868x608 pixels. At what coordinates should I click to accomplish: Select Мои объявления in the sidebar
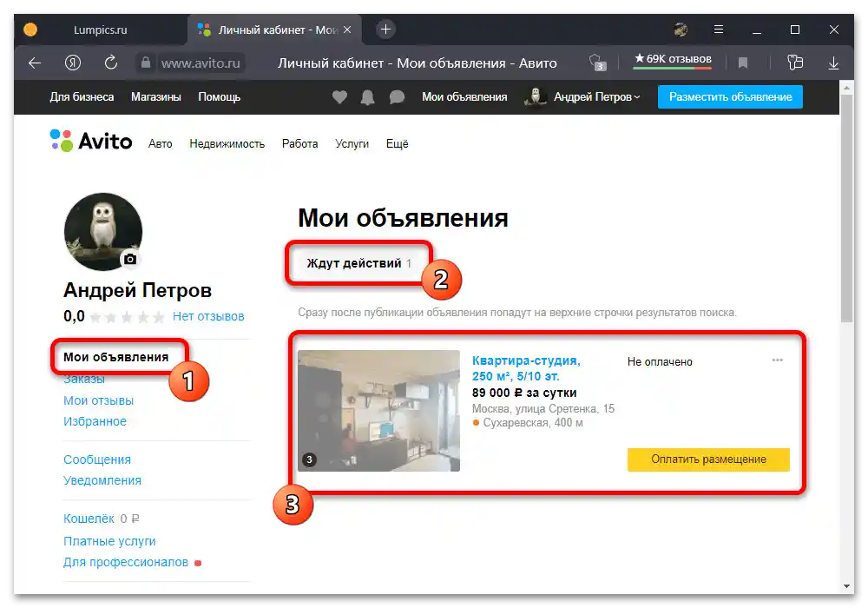115,357
